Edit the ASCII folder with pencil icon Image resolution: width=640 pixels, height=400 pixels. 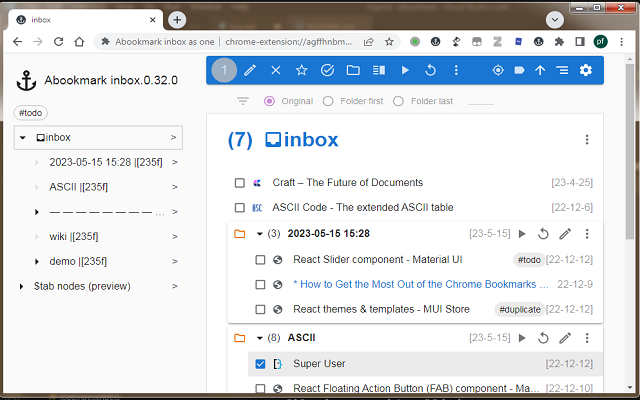coord(565,338)
